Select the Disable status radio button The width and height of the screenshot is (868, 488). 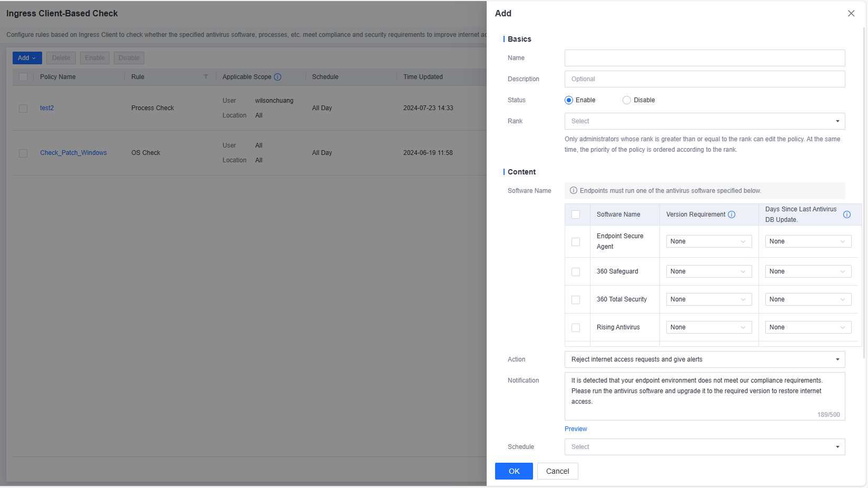(x=627, y=100)
